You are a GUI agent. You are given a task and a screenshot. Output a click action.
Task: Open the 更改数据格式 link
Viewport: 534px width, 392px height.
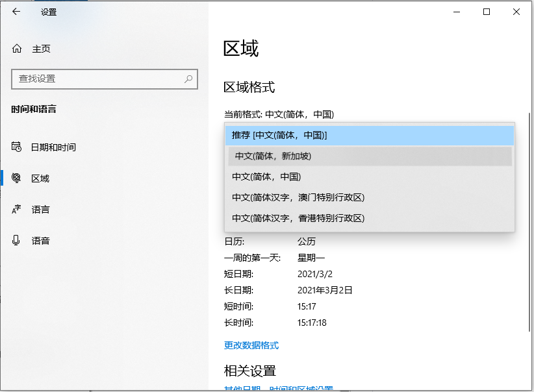coord(251,345)
